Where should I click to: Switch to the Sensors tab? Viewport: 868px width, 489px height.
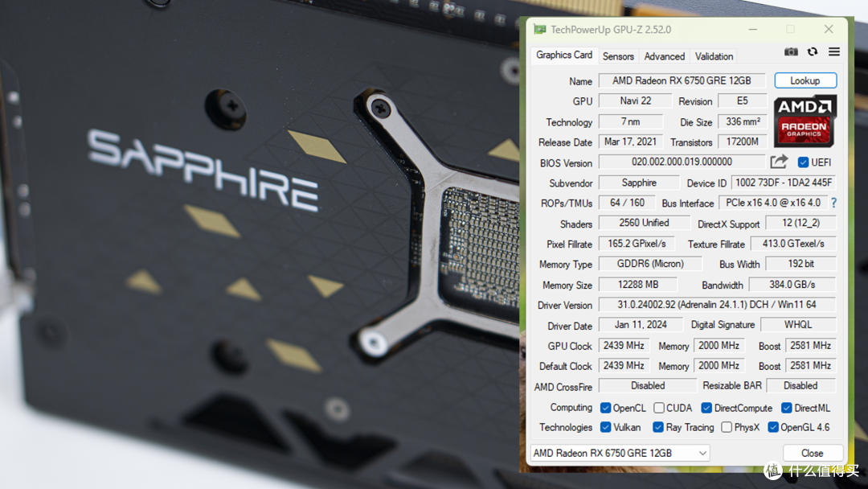pos(618,56)
